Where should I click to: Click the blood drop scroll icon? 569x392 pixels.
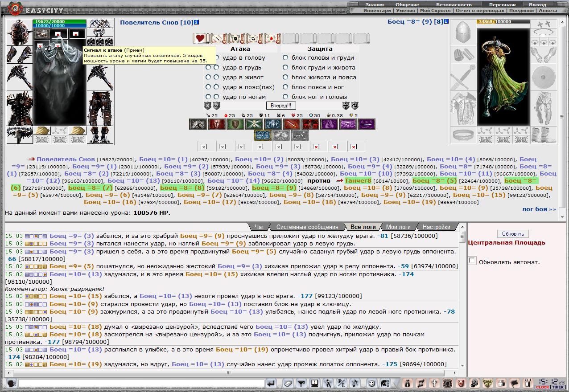[x=272, y=38]
